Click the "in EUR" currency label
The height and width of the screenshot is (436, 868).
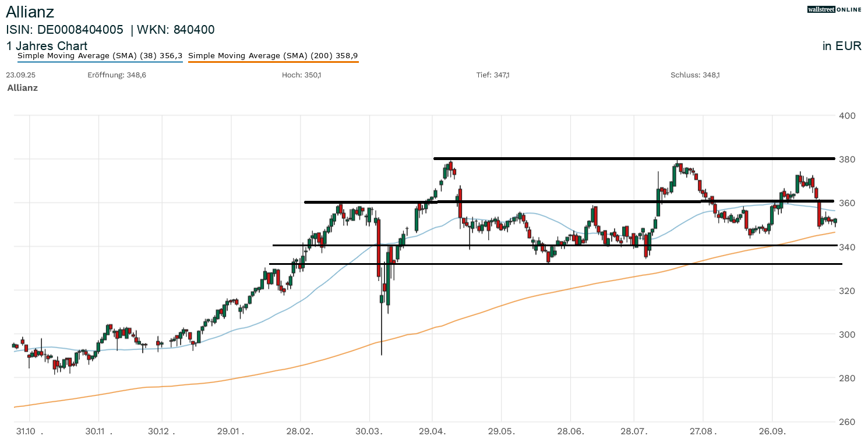tap(841, 46)
